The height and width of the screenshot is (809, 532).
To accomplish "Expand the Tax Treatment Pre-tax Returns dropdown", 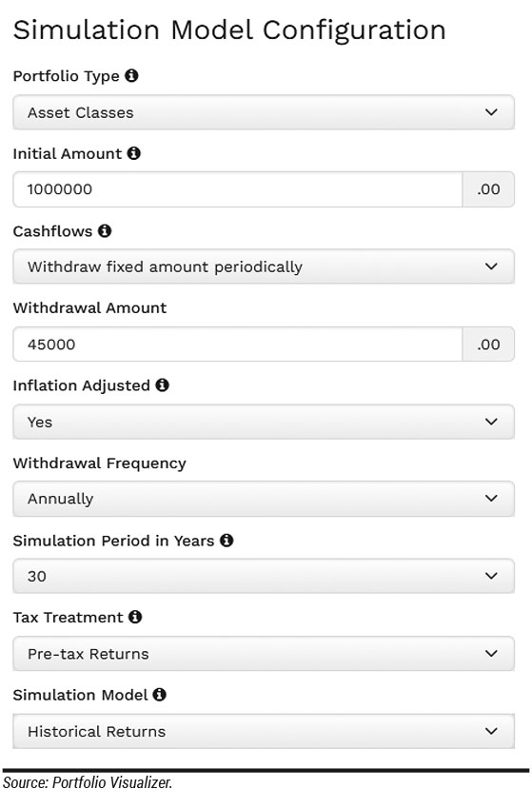I will [x=264, y=654].
